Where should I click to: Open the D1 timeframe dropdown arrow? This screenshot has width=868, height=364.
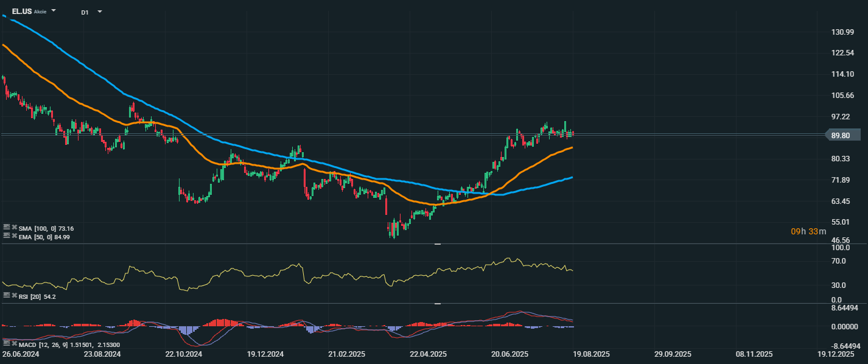point(100,12)
